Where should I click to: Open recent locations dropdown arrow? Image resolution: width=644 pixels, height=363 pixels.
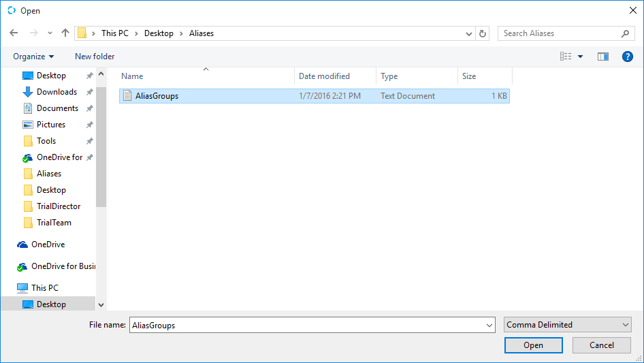point(50,33)
